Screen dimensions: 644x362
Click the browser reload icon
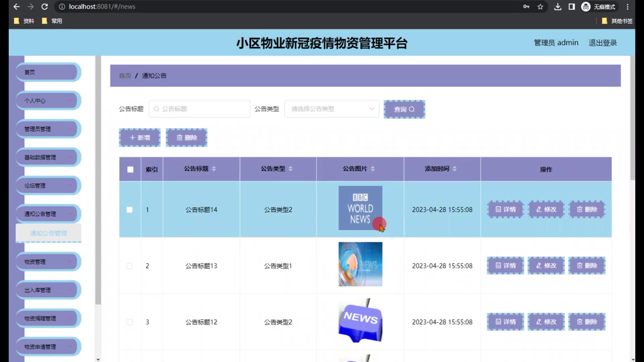pyautogui.click(x=44, y=7)
